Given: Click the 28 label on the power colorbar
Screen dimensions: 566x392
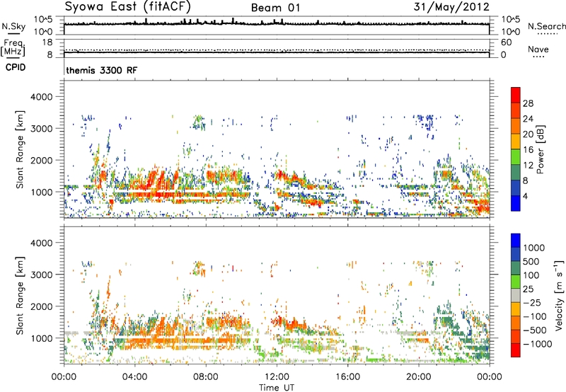Looking at the screenshot, I should 528,103.
